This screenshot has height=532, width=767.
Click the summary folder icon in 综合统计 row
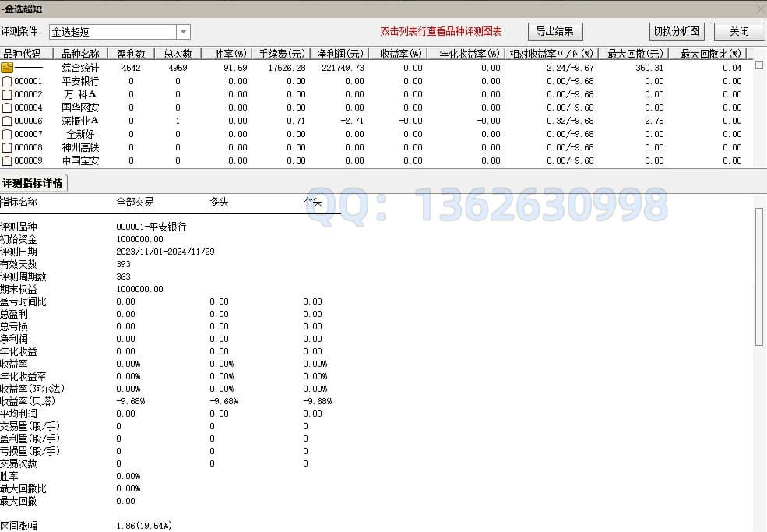(x=7, y=68)
